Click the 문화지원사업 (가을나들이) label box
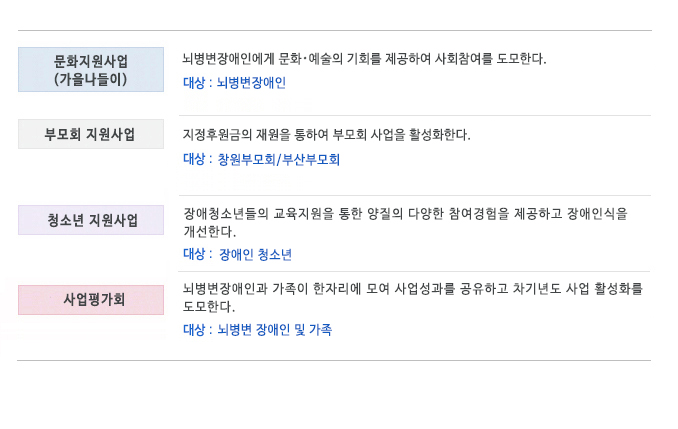Image resolution: width=678 pixels, height=429 pixels. coord(91,69)
